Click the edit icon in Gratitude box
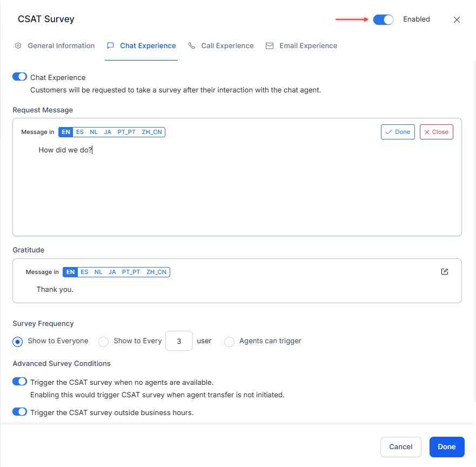Image resolution: width=476 pixels, height=467 pixels. (x=445, y=272)
